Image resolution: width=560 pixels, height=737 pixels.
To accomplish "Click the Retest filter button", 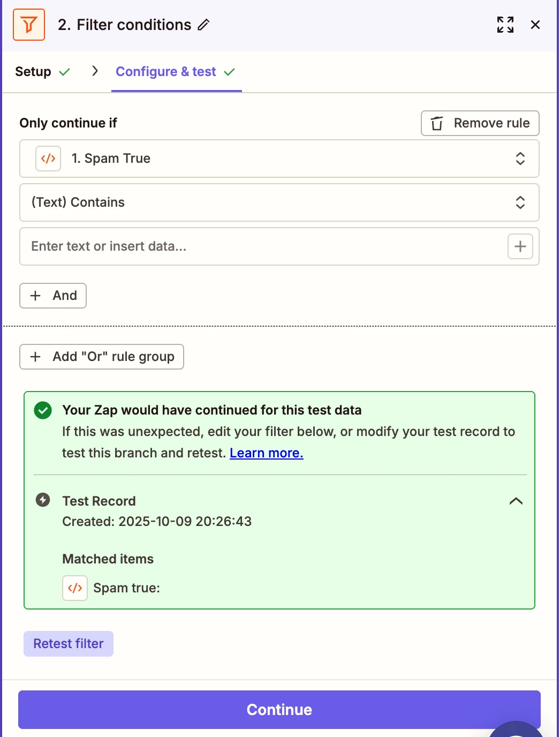I will (69, 644).
